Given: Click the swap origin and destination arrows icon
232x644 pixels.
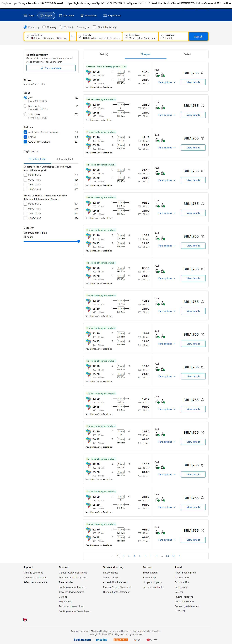Looking at the screenshot, I should click(x=73, y=36).
